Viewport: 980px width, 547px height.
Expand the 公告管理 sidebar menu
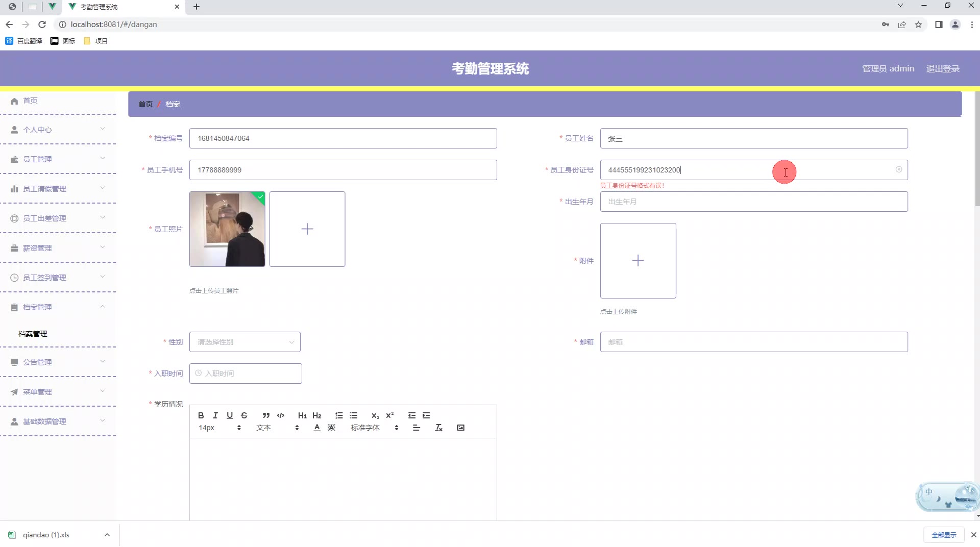coord(58,362)
